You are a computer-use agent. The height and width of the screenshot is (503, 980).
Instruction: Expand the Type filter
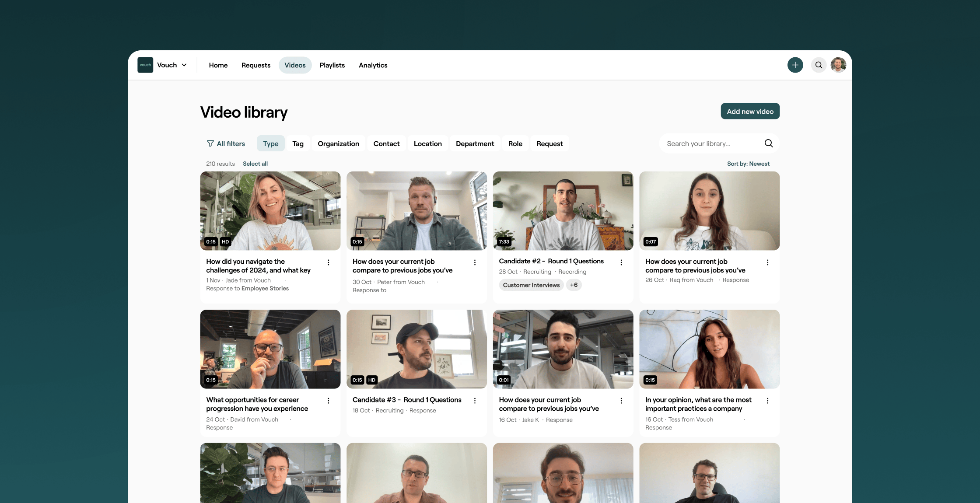(271, 143)
